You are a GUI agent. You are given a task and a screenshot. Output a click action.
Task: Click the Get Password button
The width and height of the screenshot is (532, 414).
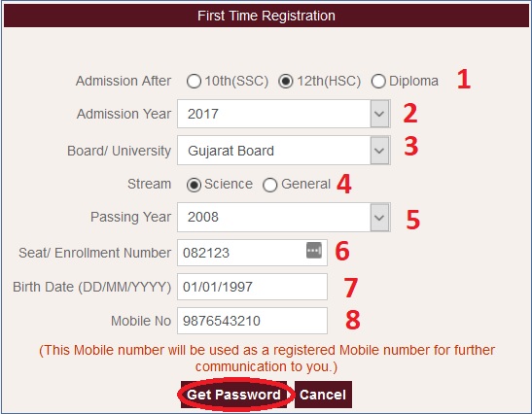tap(234, 395)
